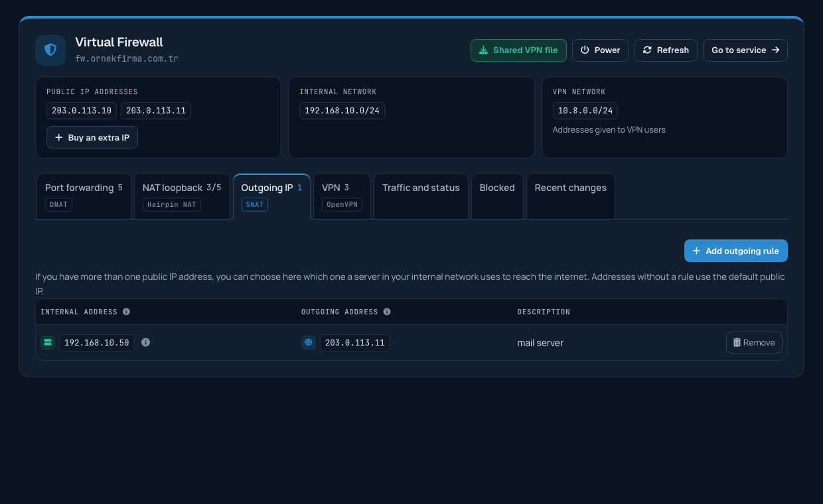This screenshot has height=504, width=823.
Task: Click public IP 203.0.113.11 in the Public IP Addresses card
Action: (156, 111)
